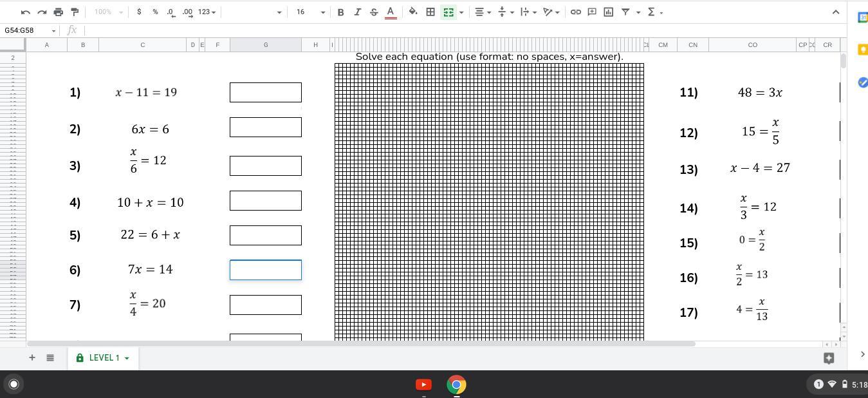The image size is (868, 398).
Task: Open the functions sigma icon
Action: pos(651,12)
